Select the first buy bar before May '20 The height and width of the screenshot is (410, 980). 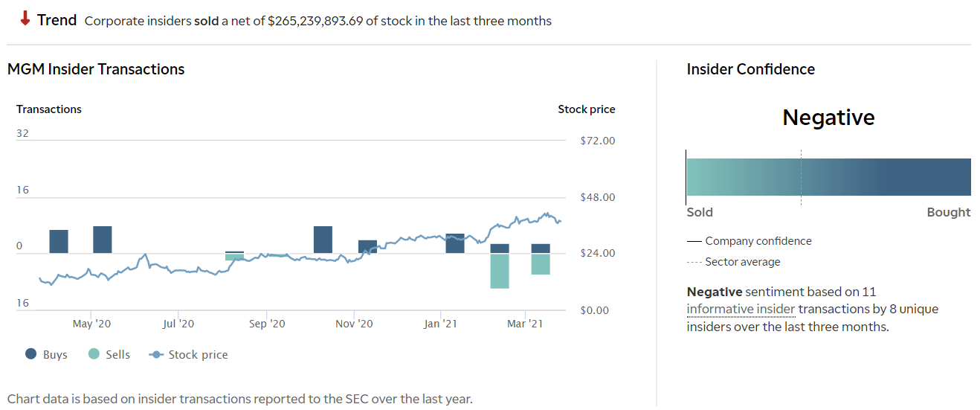(x=59, y=241)
